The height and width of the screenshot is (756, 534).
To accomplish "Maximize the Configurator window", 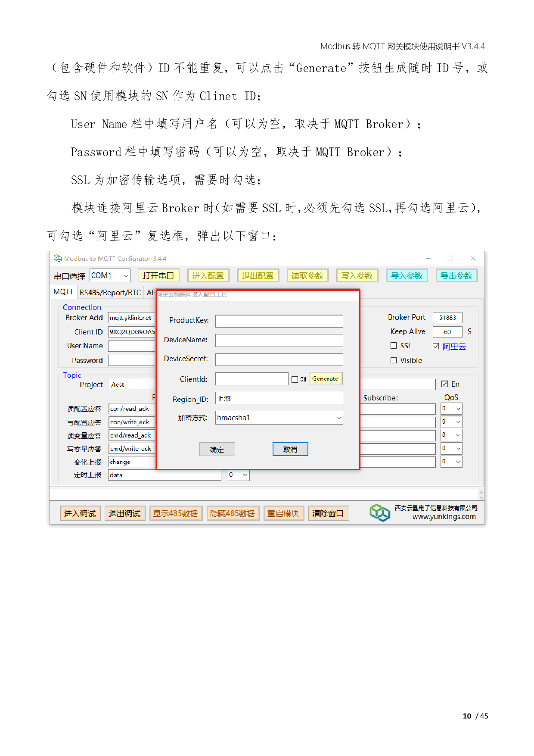I will [450, 258].
